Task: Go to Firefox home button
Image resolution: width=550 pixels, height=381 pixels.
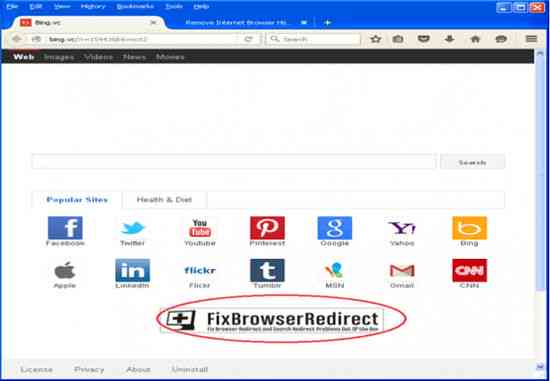Action: (475, 39)
